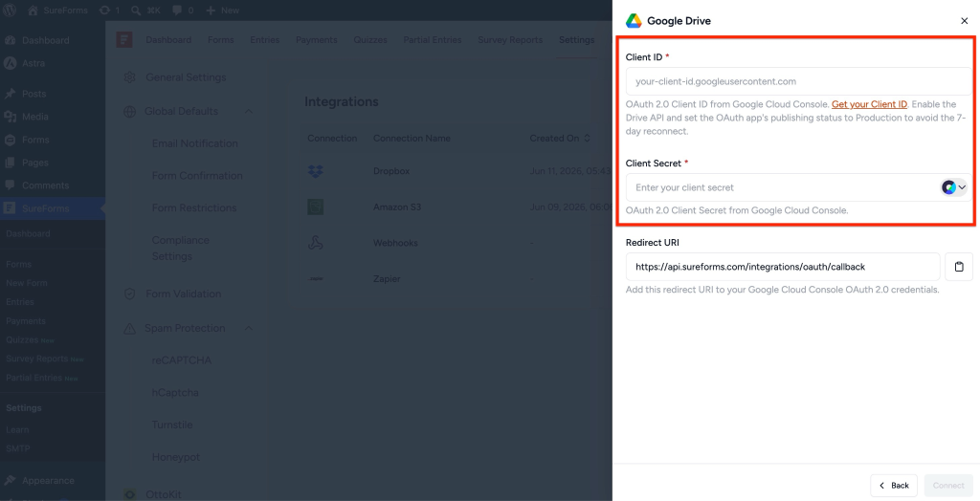Open SMTP in SureForms submenu

[18, 448]
